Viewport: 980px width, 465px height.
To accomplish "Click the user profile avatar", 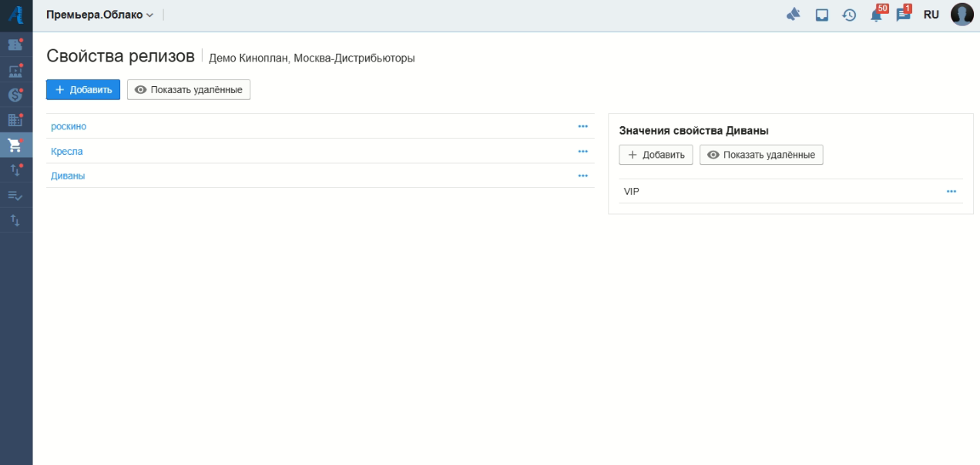I will (x=962, y=15).
